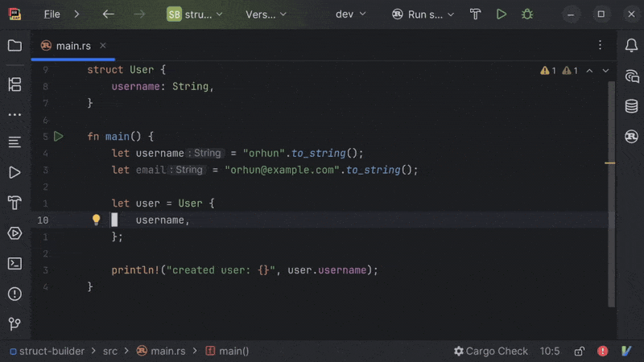Viewport: 644px width, 362px height.
Task: Open the Run configuration dropdown
Action: pyautogui.click(x=423, y=14)
